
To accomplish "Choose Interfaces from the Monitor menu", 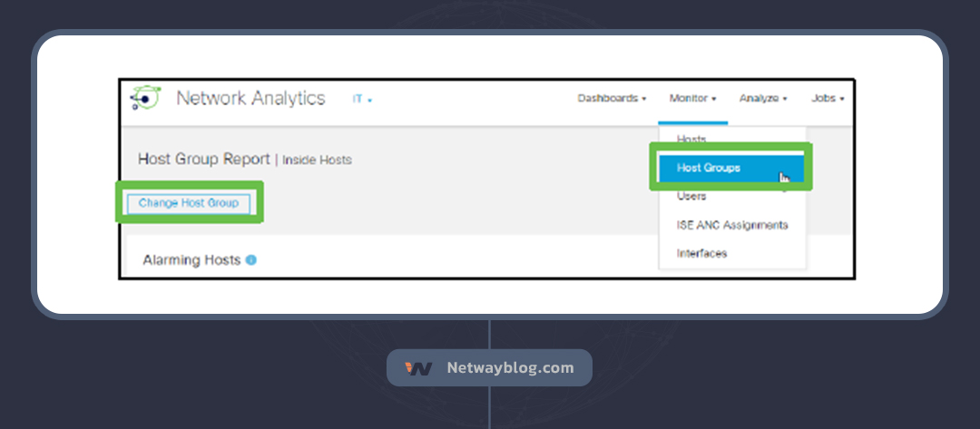I will point(701,253).
